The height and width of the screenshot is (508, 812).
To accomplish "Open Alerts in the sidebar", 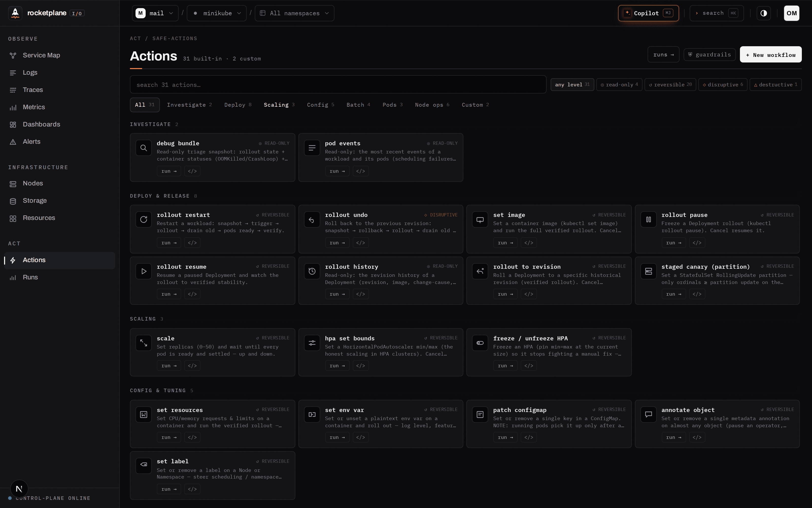I will 60,142.
